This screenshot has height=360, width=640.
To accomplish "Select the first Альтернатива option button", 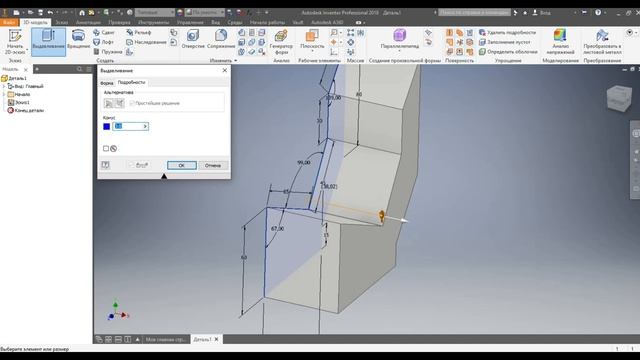I will pos(109,103).
